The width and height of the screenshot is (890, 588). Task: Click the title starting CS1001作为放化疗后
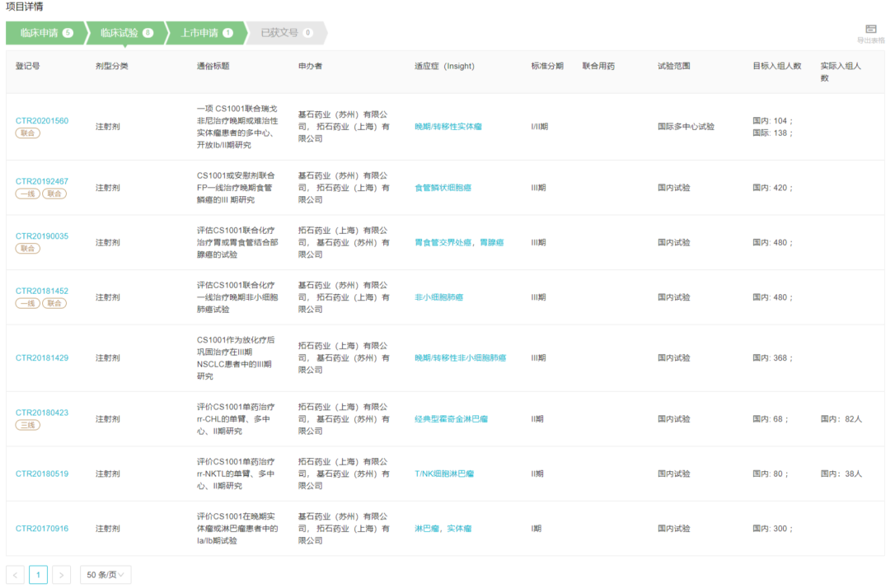pos(237,357)
